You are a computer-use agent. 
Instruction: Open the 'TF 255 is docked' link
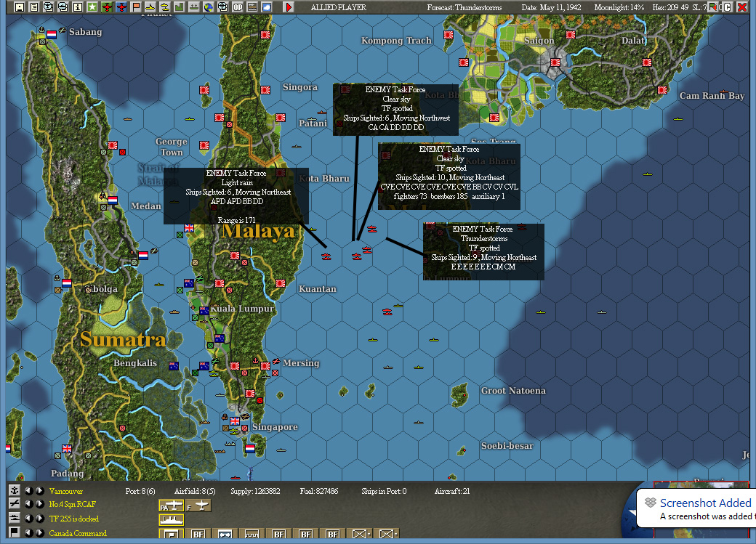[x=73, y=519]
